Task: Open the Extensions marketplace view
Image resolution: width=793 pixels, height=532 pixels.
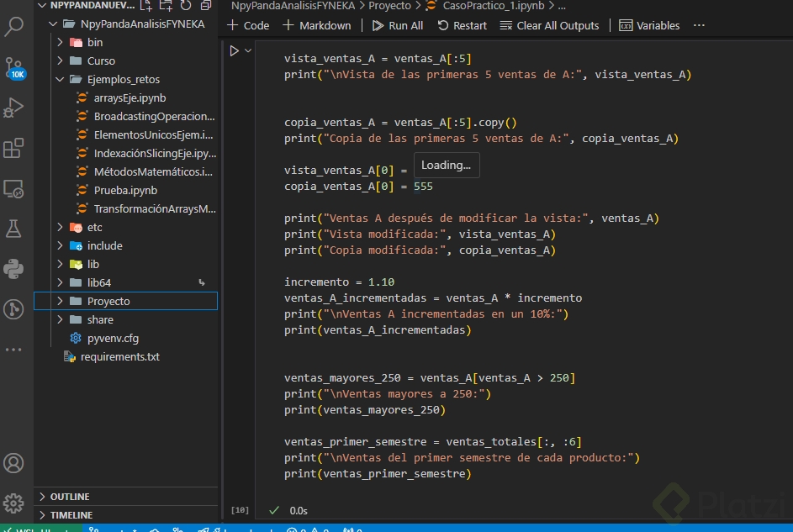Action: point(14,149)
